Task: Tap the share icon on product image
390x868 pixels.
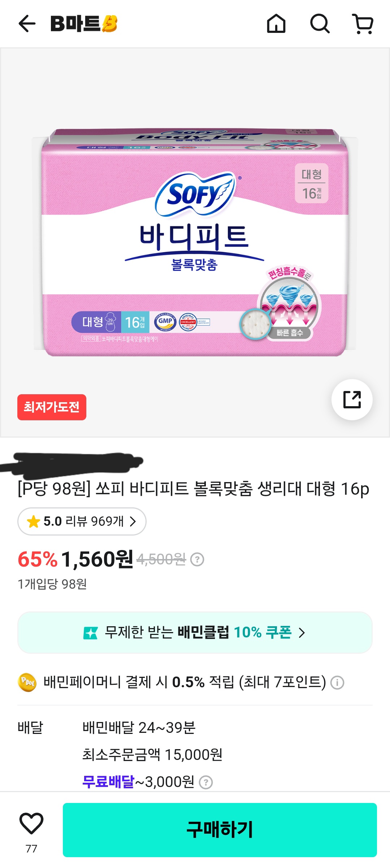Action: coord(352,400)
